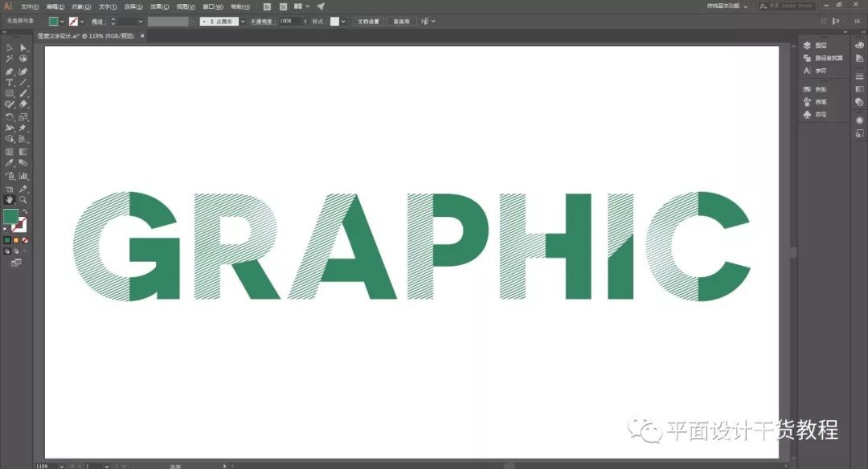Expand the brush definition 3 点圆形 dropdown

tap(243, 22)
